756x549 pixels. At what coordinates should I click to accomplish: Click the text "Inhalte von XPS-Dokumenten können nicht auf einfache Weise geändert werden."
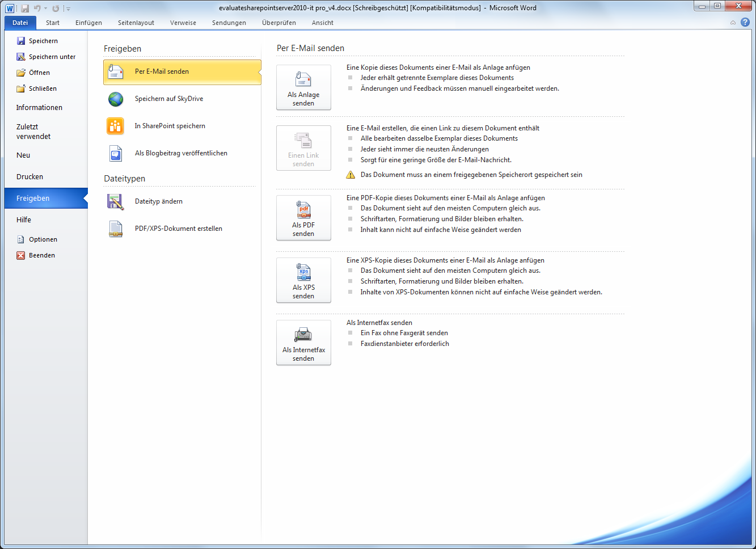[x=482, y=292]
